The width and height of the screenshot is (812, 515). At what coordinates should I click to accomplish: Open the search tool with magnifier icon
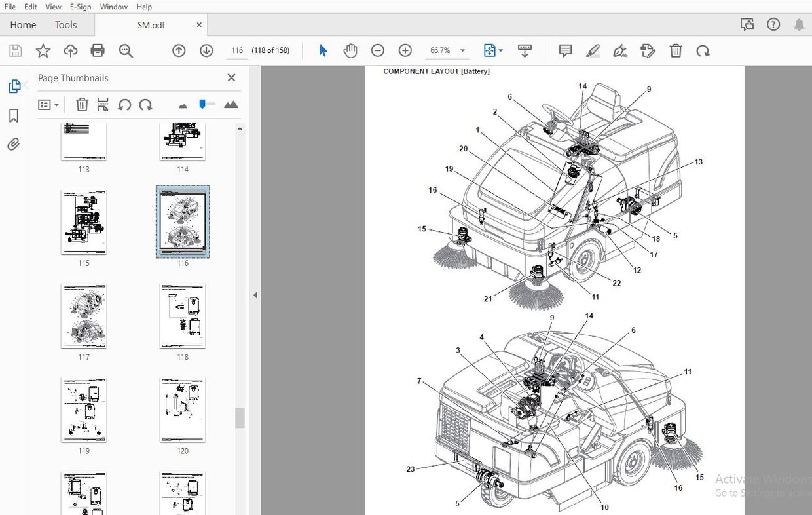point(125,50)
